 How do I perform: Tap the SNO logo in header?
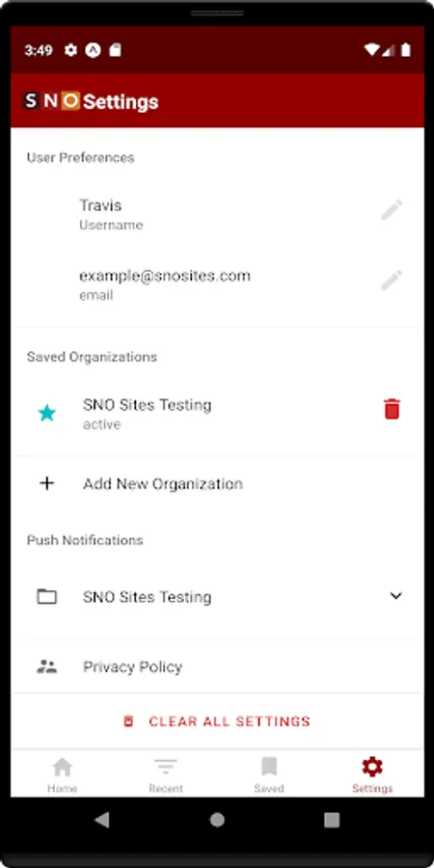click(51, 100)
